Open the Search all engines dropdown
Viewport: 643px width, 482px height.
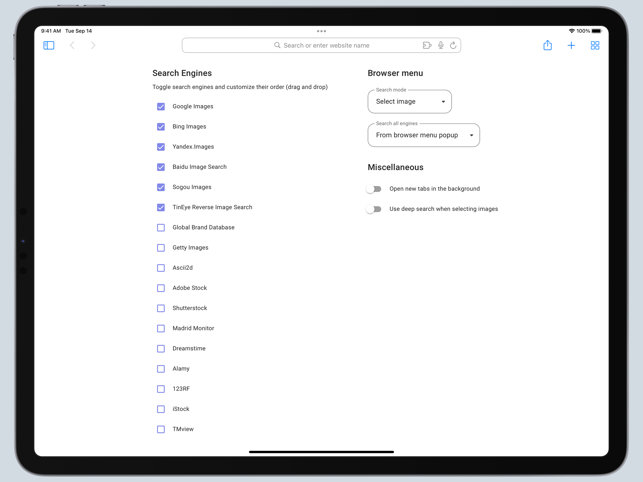pyautogui.click(x=424, y=135)
